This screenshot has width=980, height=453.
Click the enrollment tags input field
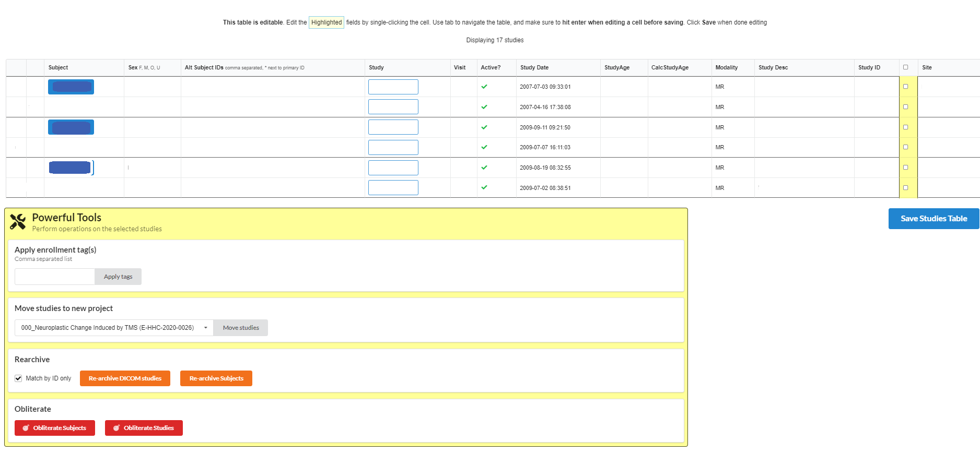point(55,277)
